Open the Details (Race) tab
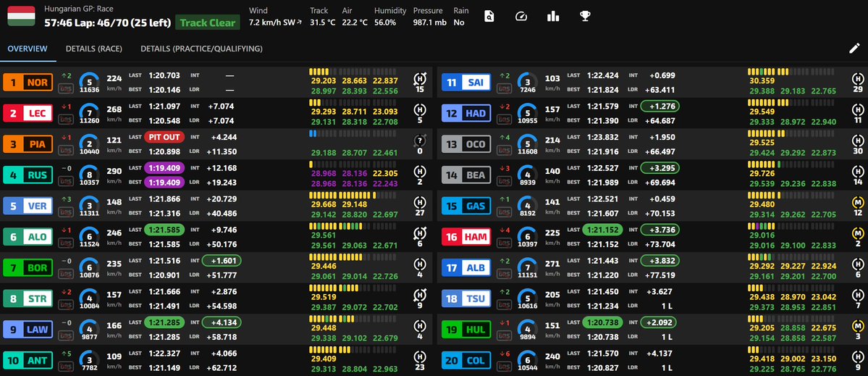 94,49
